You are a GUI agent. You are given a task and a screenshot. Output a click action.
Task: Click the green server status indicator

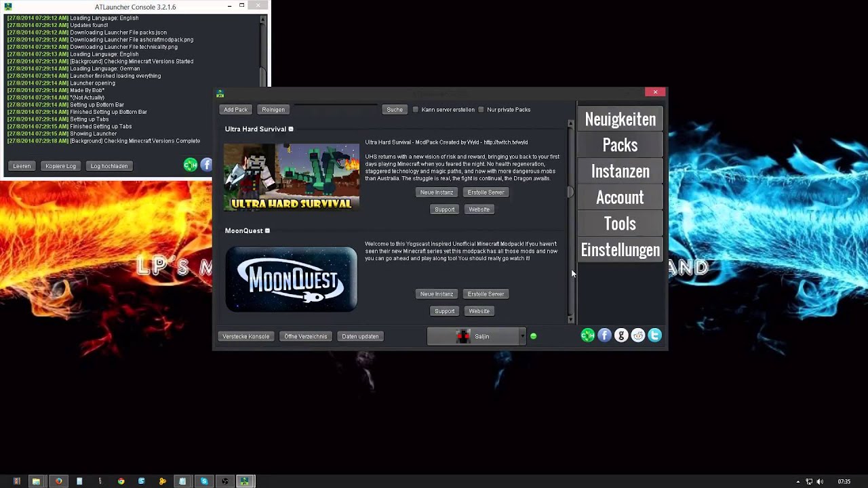pos(533,336)
